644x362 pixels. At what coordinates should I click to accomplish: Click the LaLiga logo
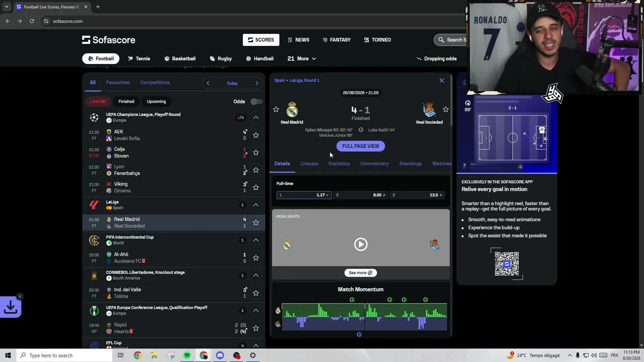coord(94,205)
